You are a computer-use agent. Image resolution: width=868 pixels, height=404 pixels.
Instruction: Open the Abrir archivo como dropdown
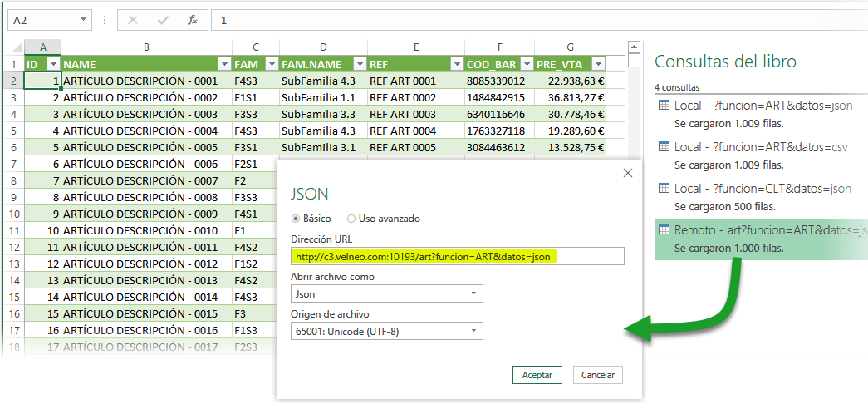coord(473,293)
